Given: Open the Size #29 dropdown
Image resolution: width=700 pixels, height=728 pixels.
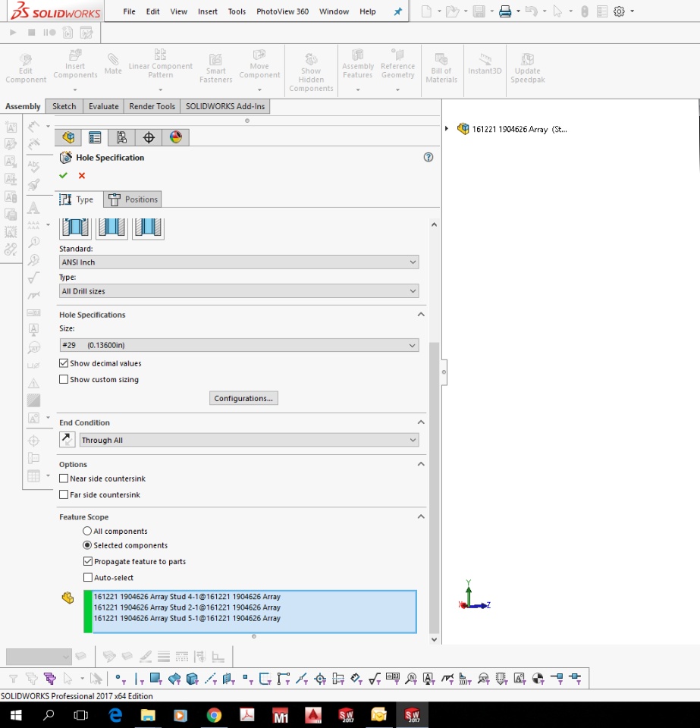Looking at the screenshot, I should click(239, 345).
